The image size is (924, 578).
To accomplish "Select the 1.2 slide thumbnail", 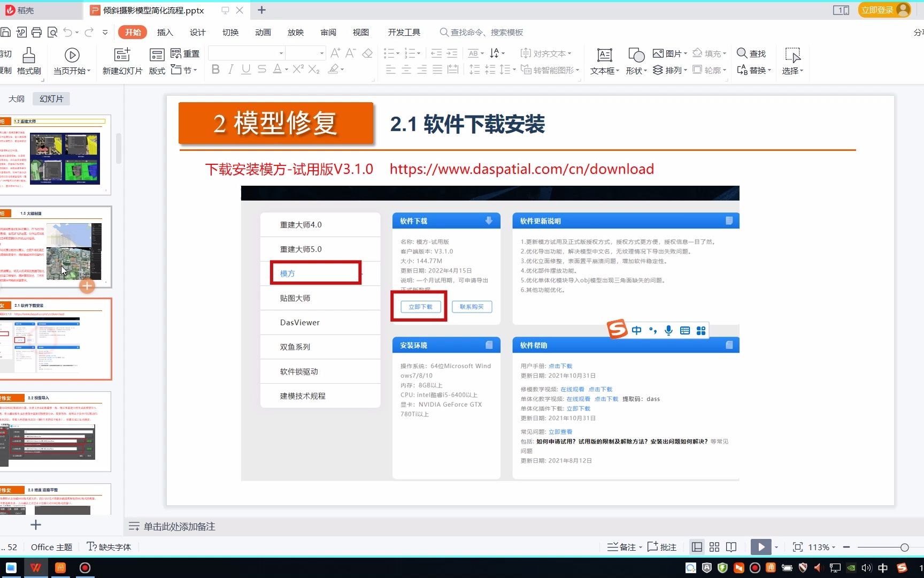I will pos(55,155).
